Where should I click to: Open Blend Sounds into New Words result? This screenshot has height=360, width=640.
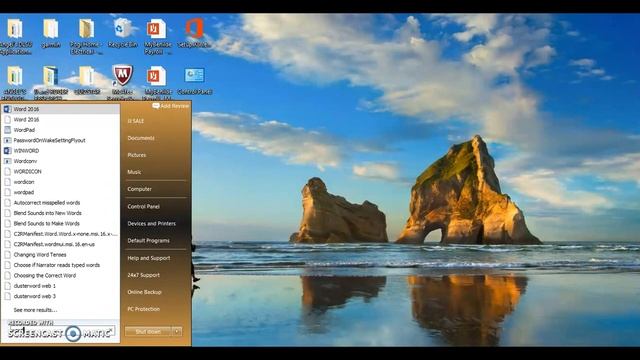click(60, 213)
